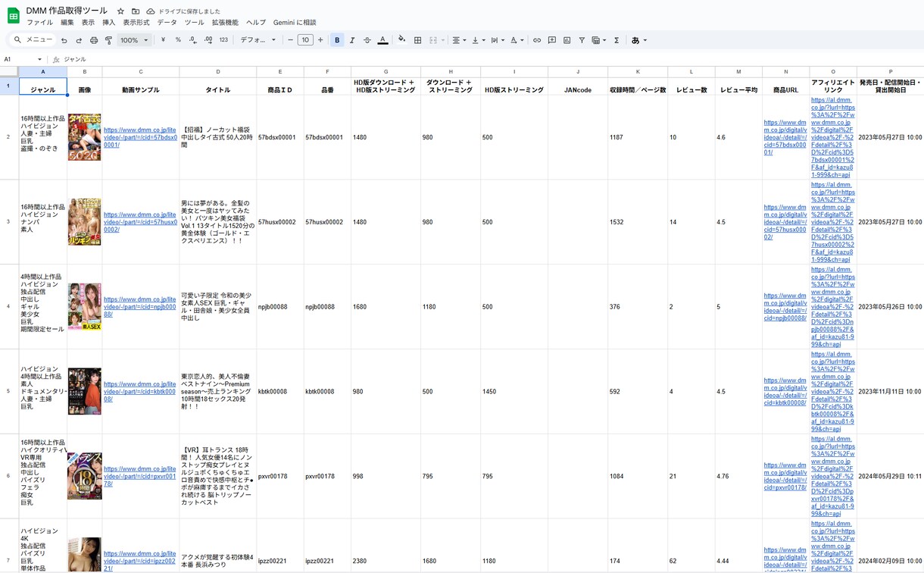Click the merge cells icon
The height and width of the screenshot is (573, 924).
point(433,40)
